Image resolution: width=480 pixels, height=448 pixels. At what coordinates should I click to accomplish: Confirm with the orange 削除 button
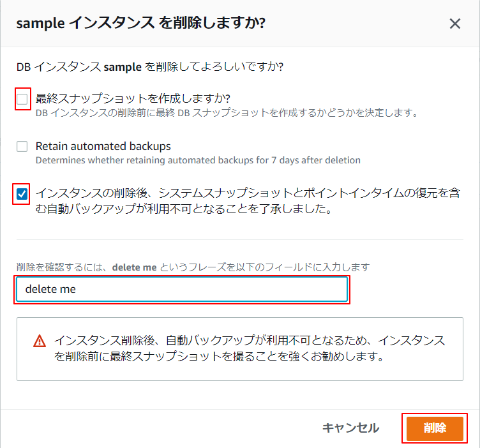[x=435, y=428]
